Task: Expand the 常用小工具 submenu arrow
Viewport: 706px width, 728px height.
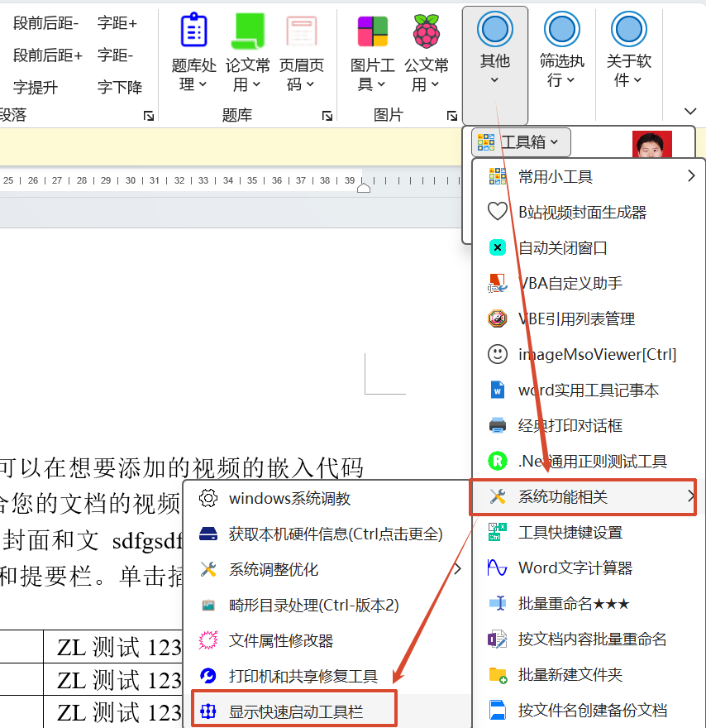Action: [x=691, y=176]
